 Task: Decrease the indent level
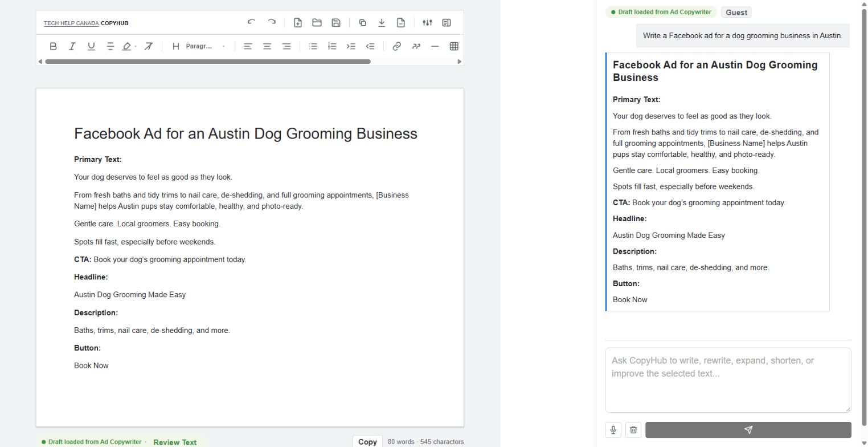click(370, 46)
